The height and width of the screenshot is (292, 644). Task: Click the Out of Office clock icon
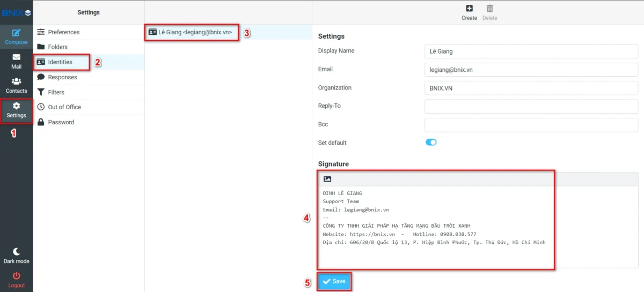41,107
